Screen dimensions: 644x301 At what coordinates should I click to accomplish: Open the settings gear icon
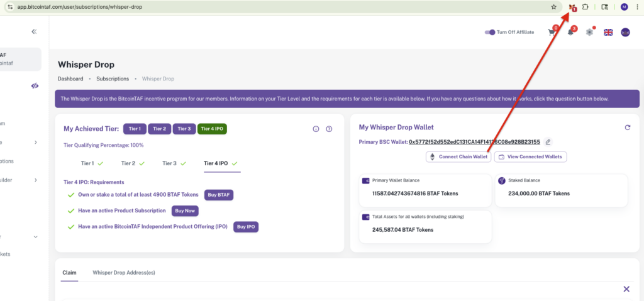coord(589,32)
